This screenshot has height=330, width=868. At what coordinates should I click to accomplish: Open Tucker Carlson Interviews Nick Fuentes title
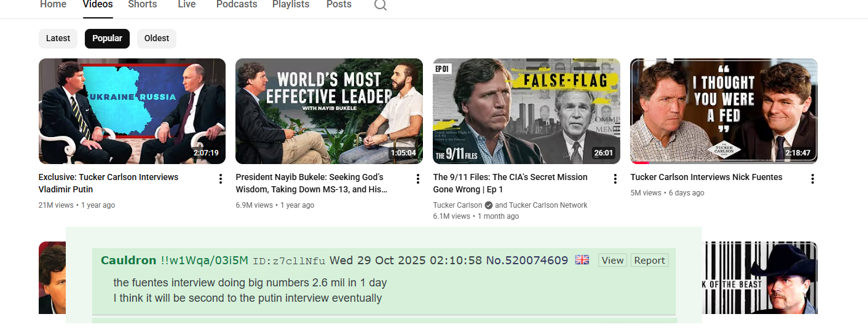706,177
